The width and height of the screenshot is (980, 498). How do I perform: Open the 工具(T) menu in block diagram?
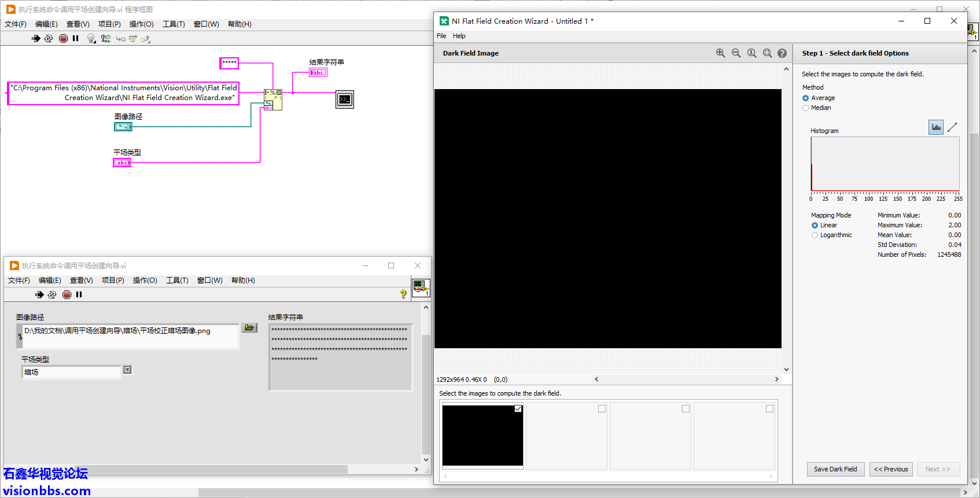click(x=174, y=24)
